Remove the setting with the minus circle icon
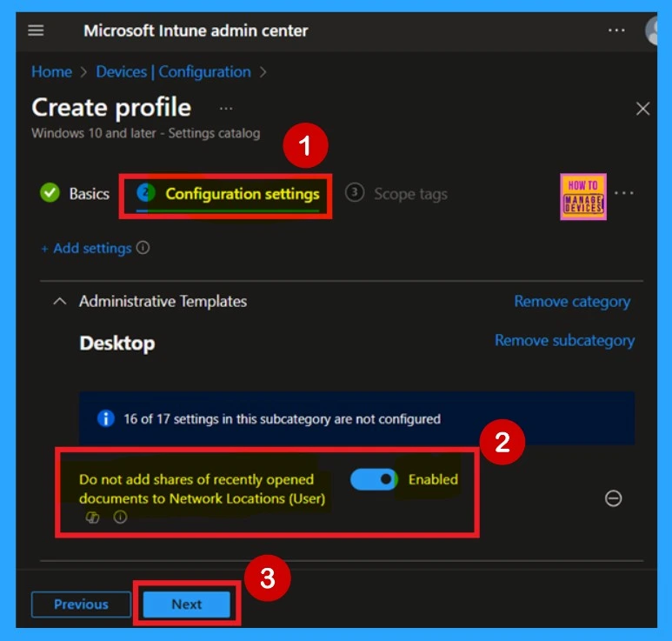Image resolution: width=672 pixels, height=641 pixels. pos(613,498)
